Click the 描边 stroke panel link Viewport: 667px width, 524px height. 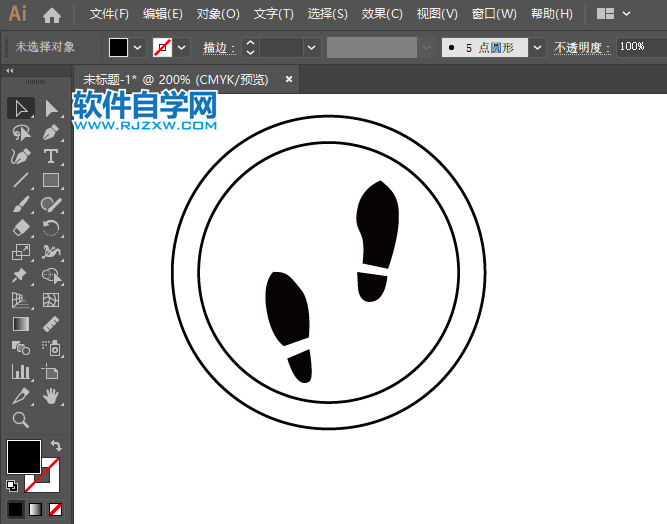(x=219, y=48)
